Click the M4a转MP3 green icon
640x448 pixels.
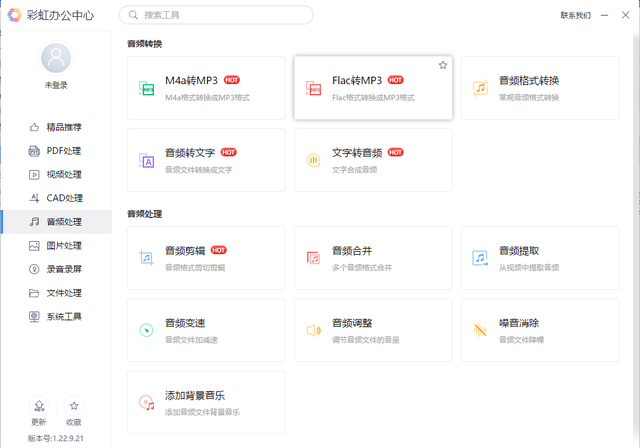coord(147,88)
